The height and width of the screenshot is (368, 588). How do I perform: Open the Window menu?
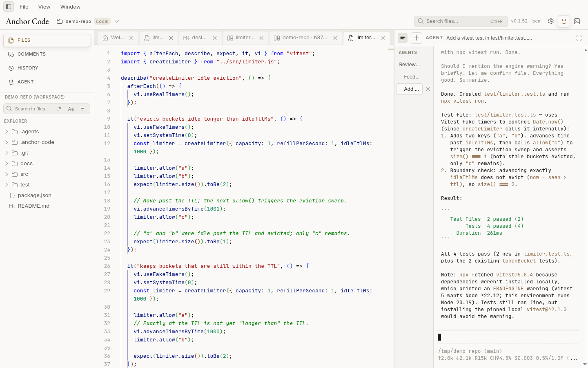click(x=70, y=7)
